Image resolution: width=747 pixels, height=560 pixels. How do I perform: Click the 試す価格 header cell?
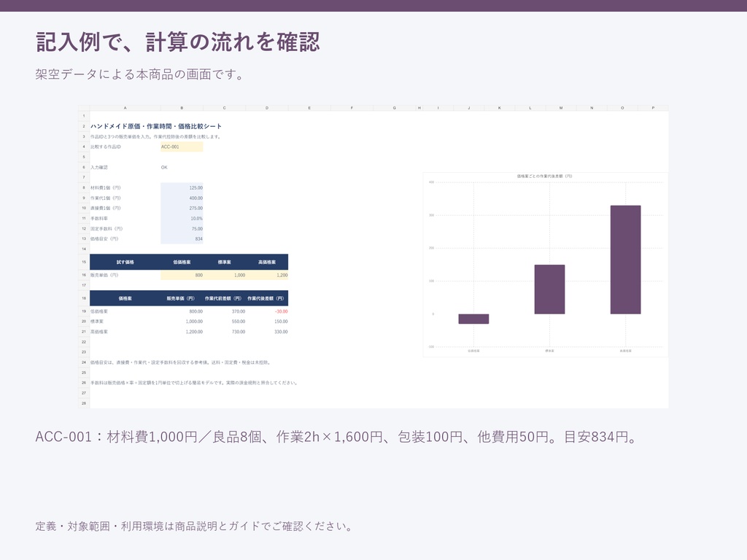[125, 262]
